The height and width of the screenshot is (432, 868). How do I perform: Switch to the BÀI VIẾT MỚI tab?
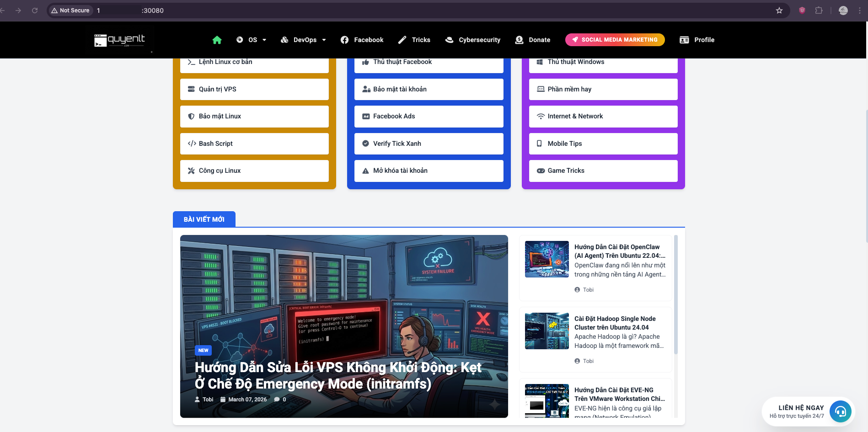pyautogui.click(x=204, y=219)
